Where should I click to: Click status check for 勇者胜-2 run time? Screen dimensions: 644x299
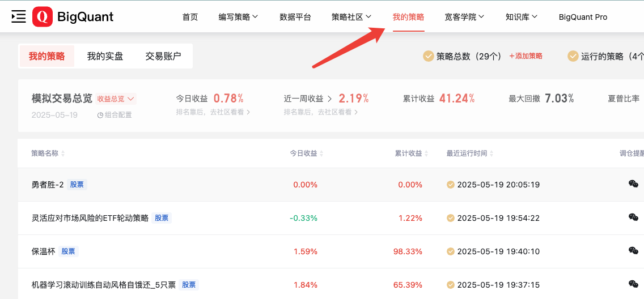(x=451, y=185)
